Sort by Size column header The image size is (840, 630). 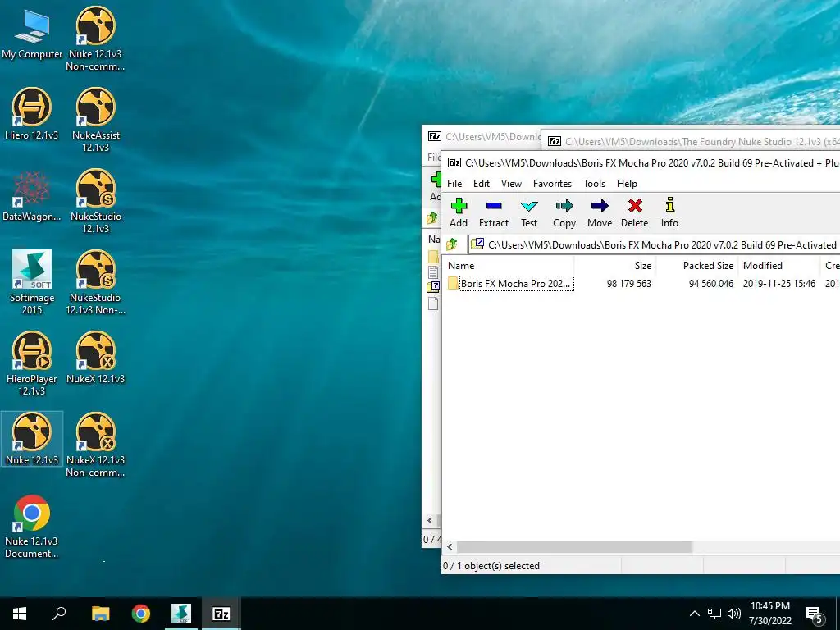point(615,266)
